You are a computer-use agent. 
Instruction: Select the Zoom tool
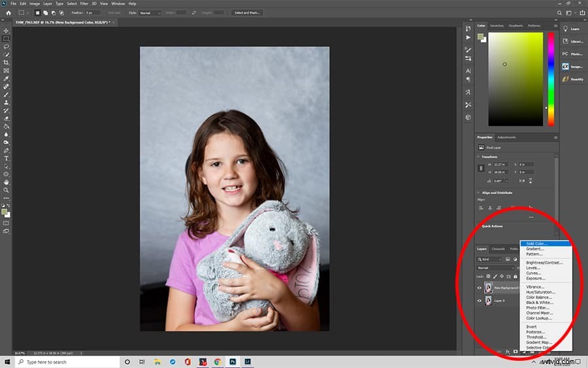tap(6, 190)
